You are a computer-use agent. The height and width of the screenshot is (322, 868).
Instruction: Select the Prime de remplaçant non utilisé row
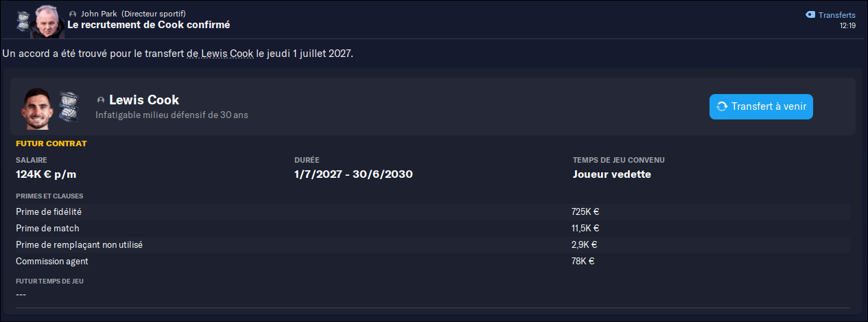point(432,245)
